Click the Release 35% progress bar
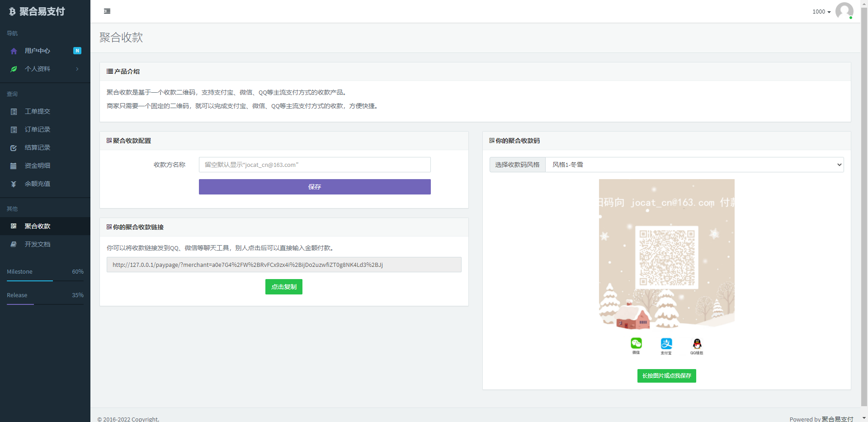This screenshot has width=868, height=422. pos(45,304)
